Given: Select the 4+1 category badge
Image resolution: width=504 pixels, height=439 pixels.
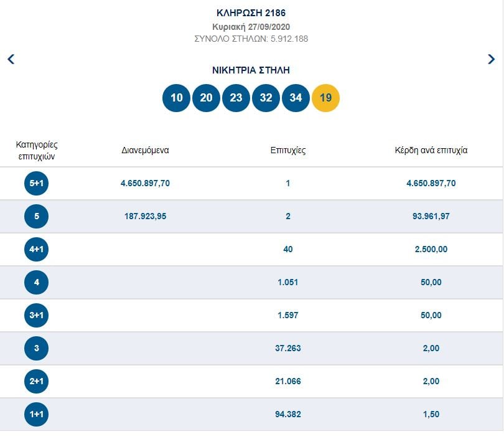Looking at the screenshot, I should coord(36,250).
